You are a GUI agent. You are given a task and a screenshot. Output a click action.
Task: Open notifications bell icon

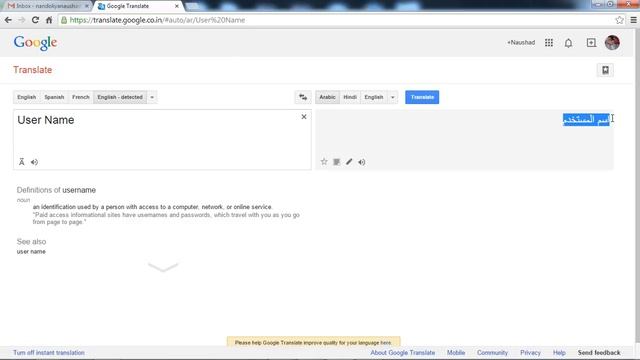click(568, 42)
